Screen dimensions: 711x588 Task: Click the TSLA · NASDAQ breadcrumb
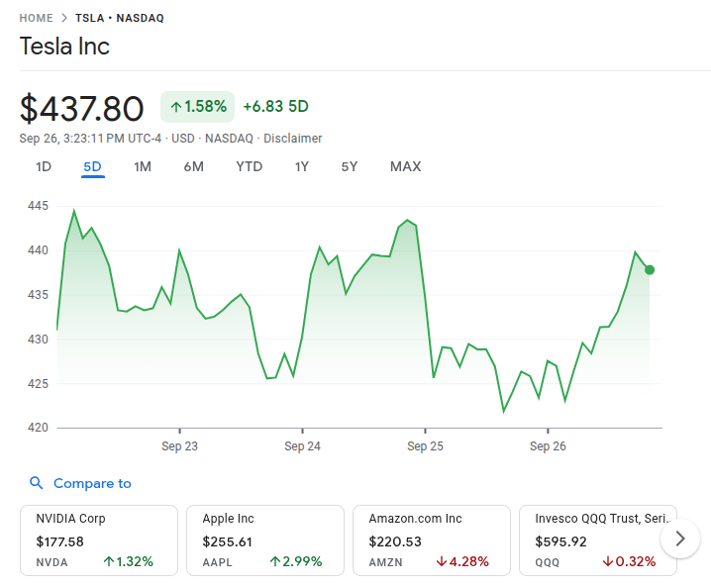click(x=120, y=18)
